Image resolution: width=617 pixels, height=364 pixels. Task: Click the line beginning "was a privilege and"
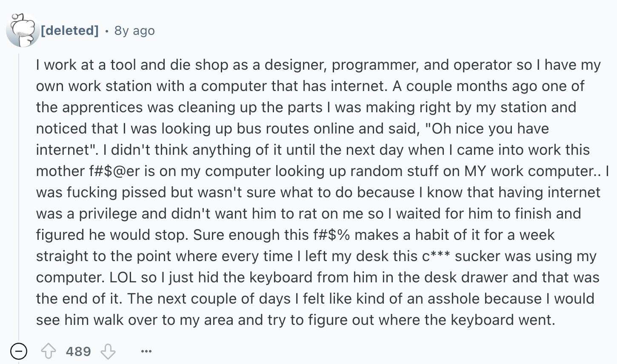point(308,213)
